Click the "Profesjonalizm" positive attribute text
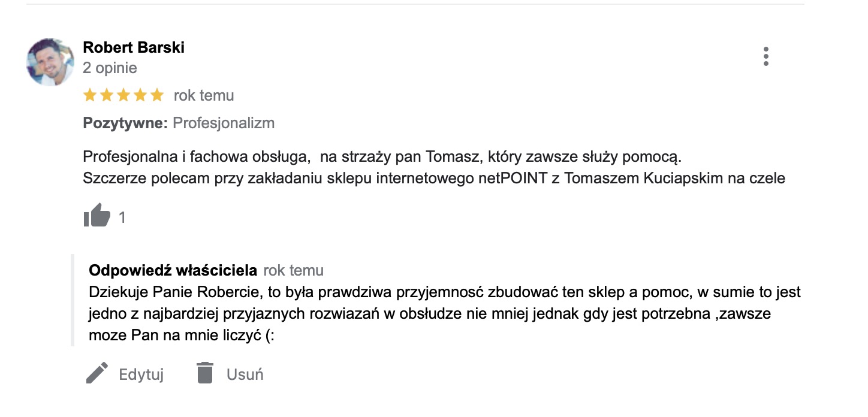The width and height of the screenshot is (868, 417). 224,123
